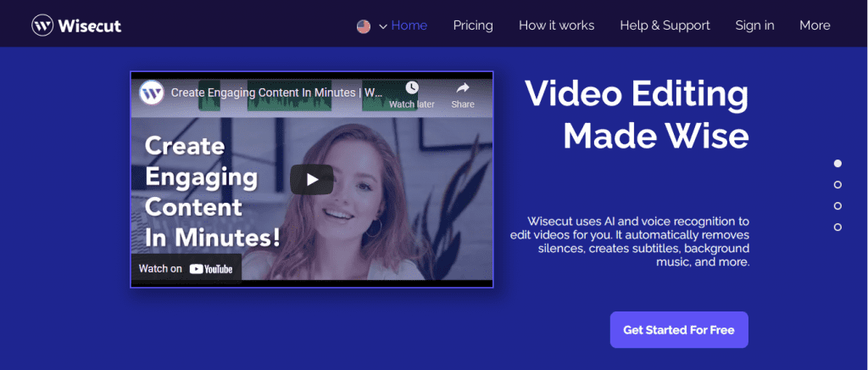Click Get Started For Free button
868x370 pixels.
pyautogui.click(x=679, y=330)
